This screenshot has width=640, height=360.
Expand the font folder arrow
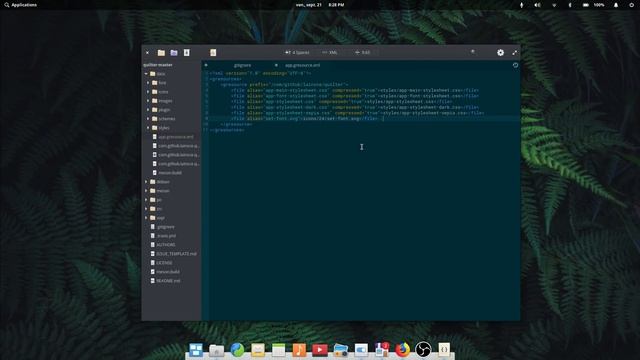(x=148, y=83)
